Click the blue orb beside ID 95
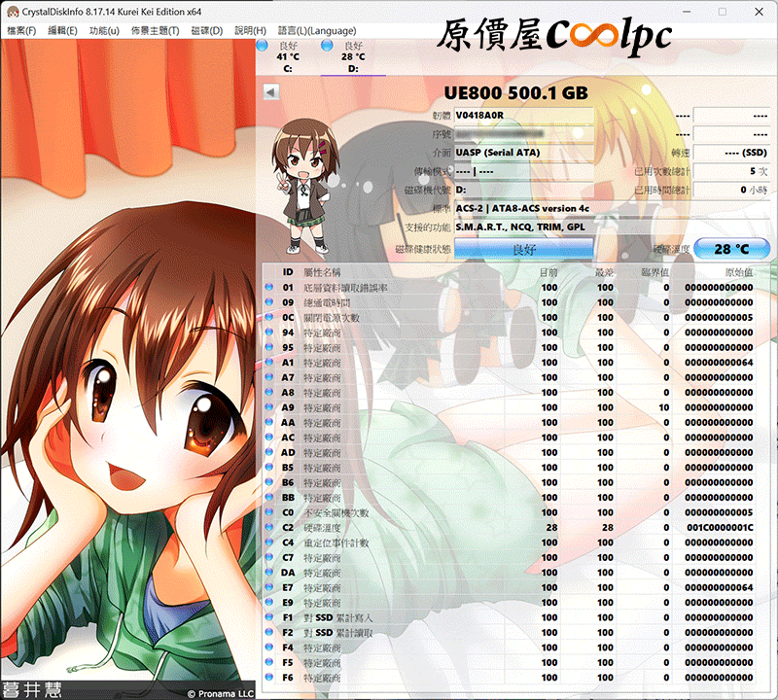The width and height of the screenshot is (778, 700). tap(269, 347)
